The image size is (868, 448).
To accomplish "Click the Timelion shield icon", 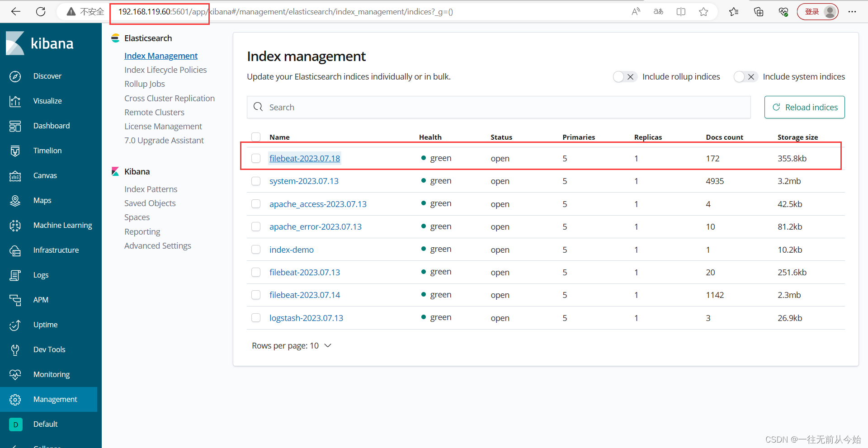I will coord(15,151).
